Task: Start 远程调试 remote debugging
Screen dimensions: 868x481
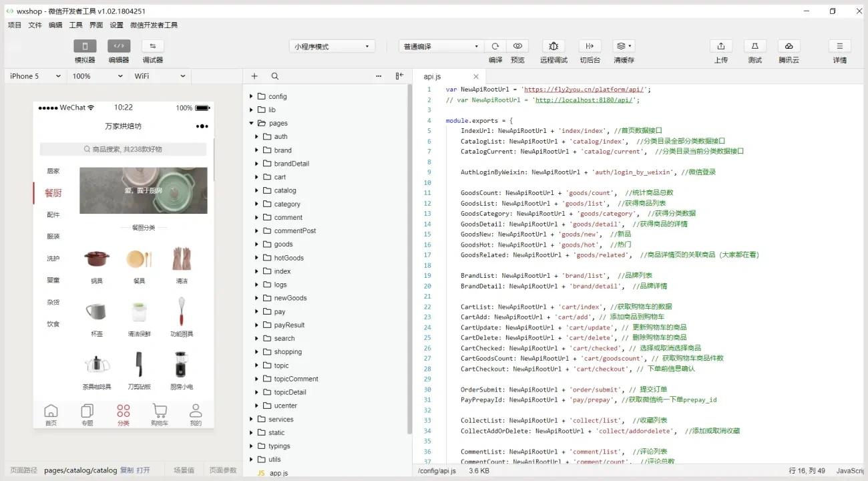Action: pyautogui.click(x=553, y=46)
